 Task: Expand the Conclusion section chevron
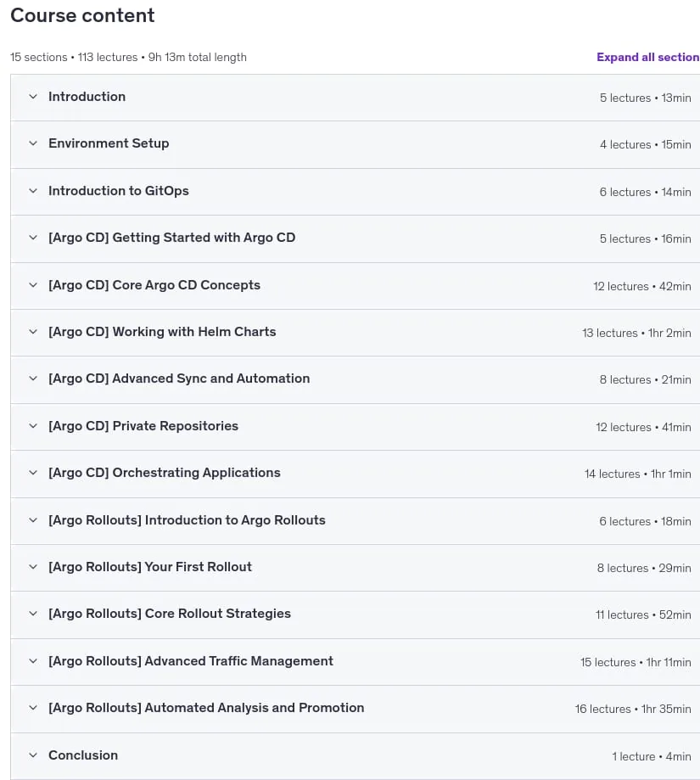pos(33,755)
